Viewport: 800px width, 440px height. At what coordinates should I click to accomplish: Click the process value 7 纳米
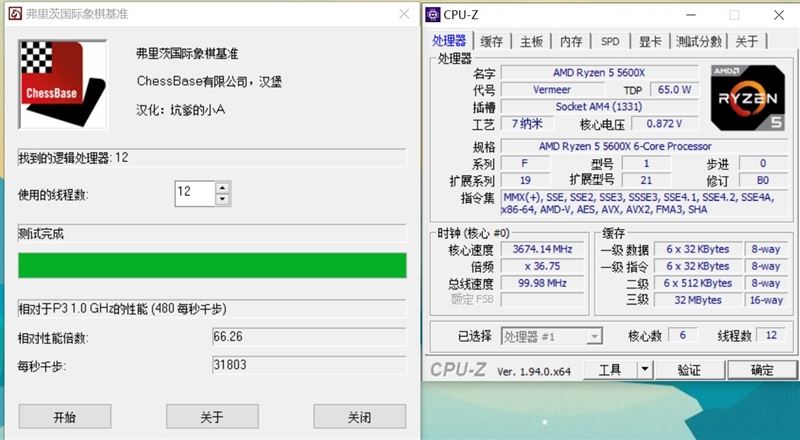coord(527,124)
